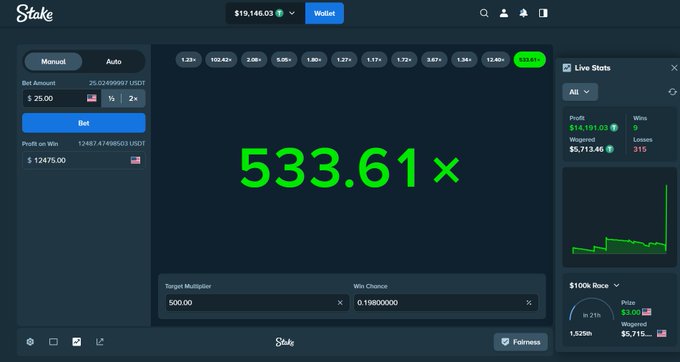The width and height of the screenshot is (680, 362).
Task: Click the large 533.61× result multiplier
Action: click(x=350, y=168)
